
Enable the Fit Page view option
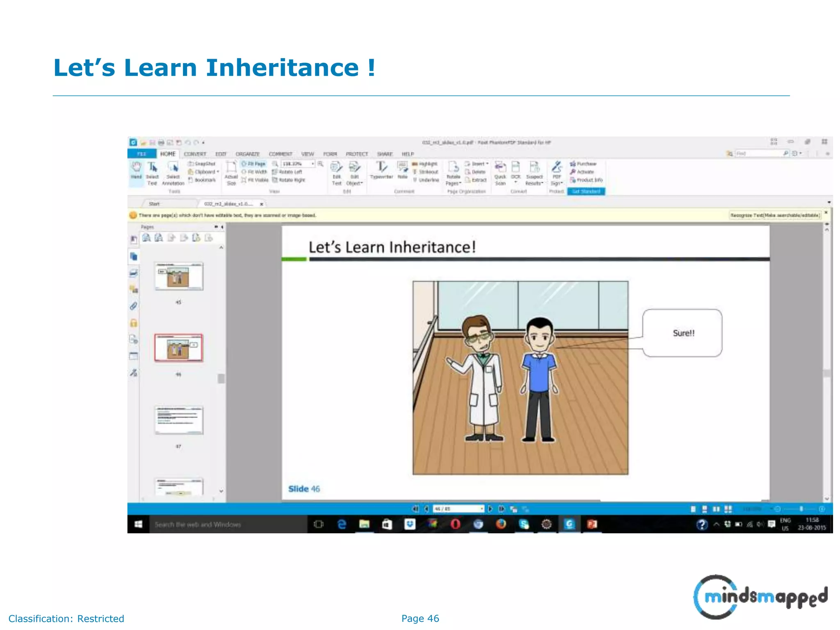point(253,164)
